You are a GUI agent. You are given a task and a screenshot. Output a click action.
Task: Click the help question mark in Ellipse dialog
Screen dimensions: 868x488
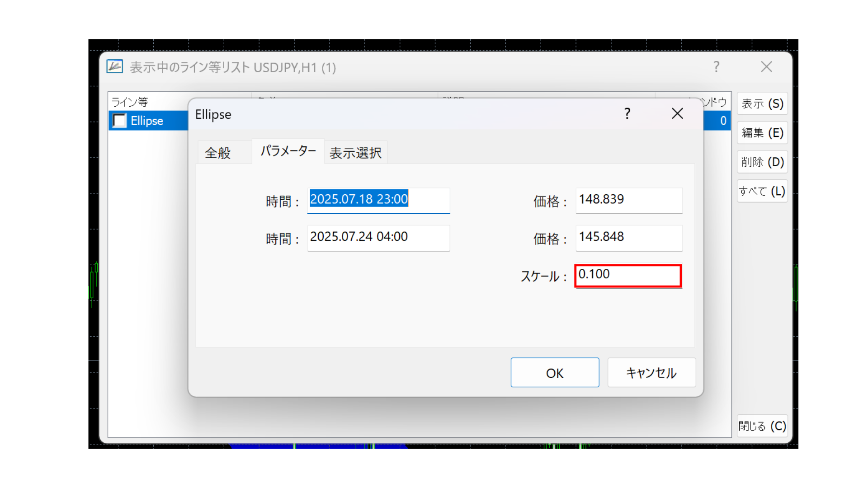coord(627,113)
